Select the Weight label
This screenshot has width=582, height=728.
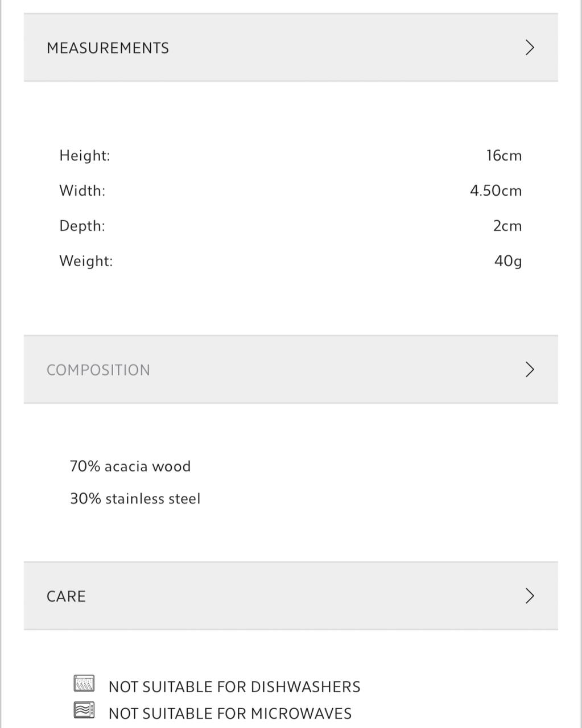coord(86,261)
